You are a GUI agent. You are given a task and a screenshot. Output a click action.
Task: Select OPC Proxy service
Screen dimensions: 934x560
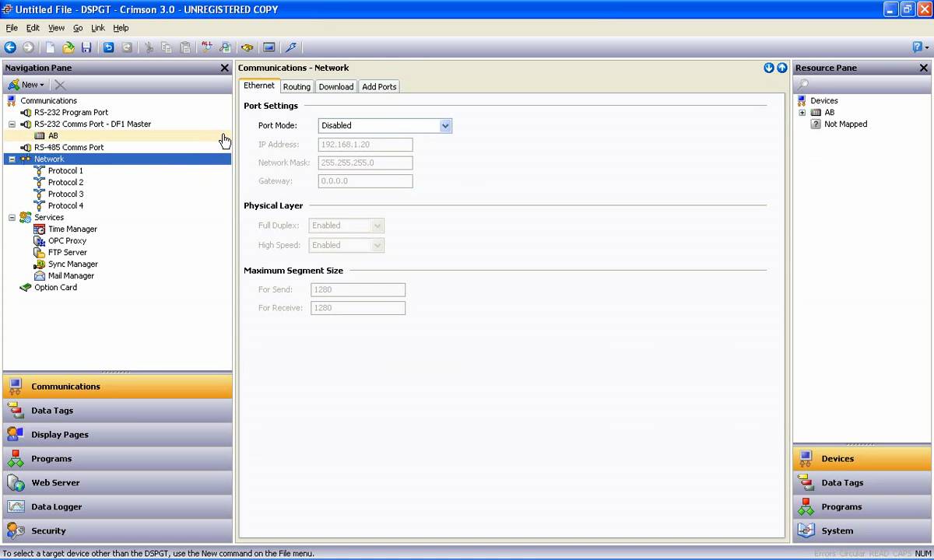click(x=67, y=240)
